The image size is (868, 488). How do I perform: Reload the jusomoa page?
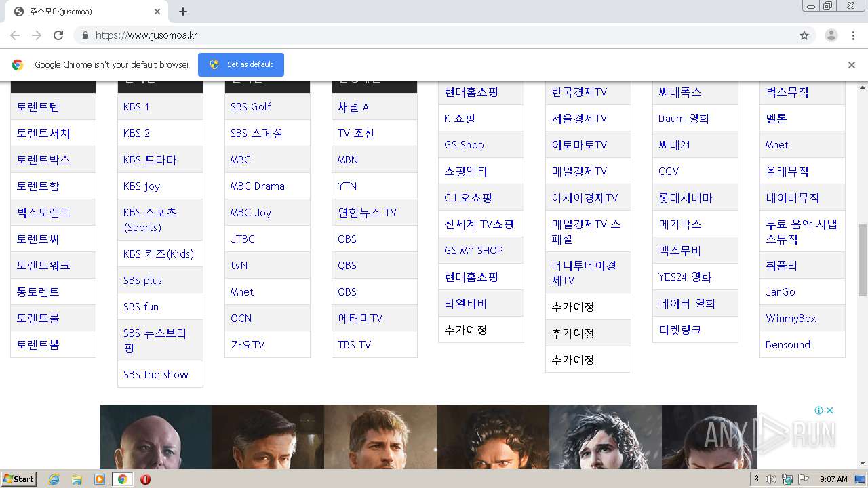pyautogui.click(x=58, y=35)
